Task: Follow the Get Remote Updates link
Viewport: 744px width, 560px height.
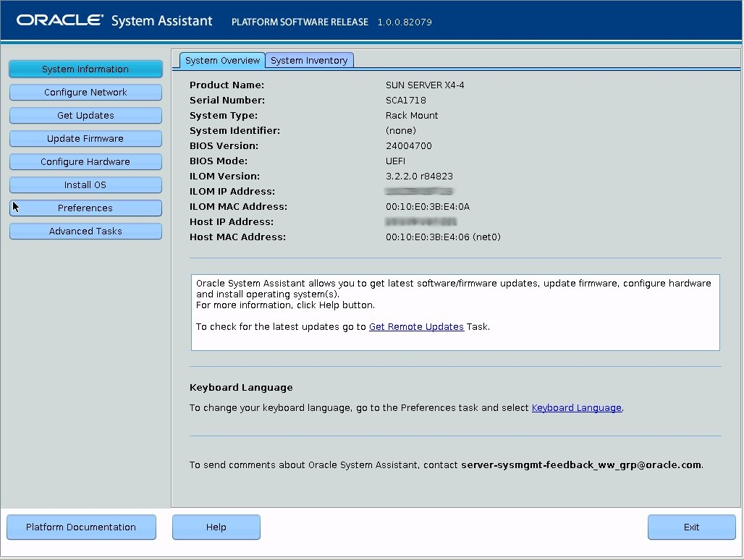Action: pyautogui.click(x=416, y=327)
